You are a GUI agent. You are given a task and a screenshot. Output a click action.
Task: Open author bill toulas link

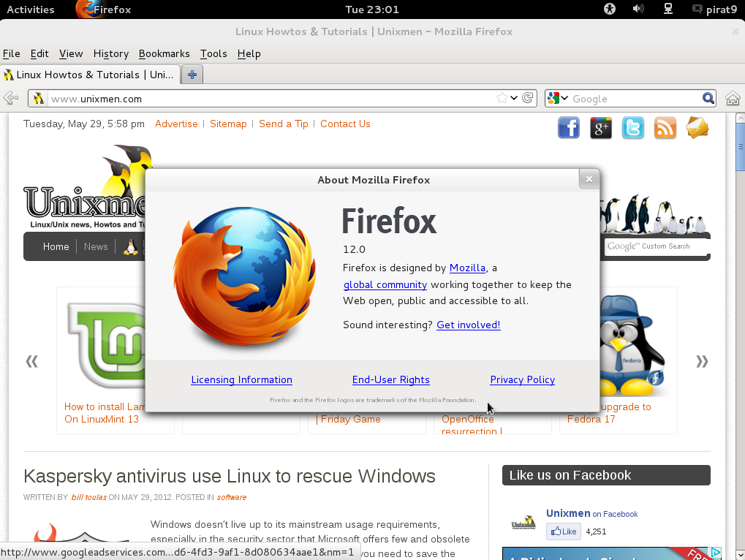click(89, 497)
